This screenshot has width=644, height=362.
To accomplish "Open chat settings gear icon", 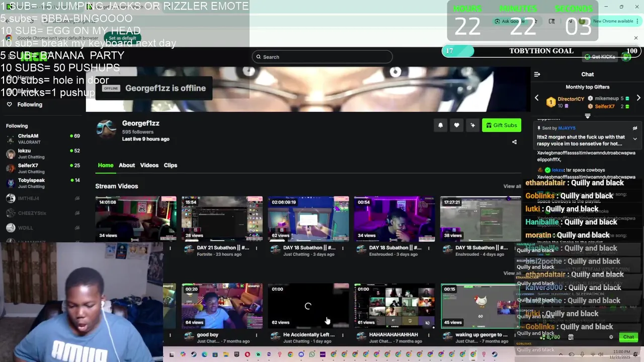I will click(611, 337).
